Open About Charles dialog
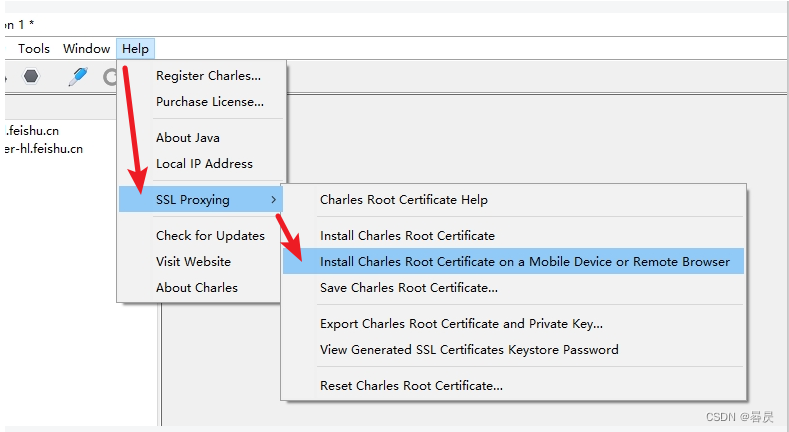This screenshot has width=789, height=432. tap(200, 288)
